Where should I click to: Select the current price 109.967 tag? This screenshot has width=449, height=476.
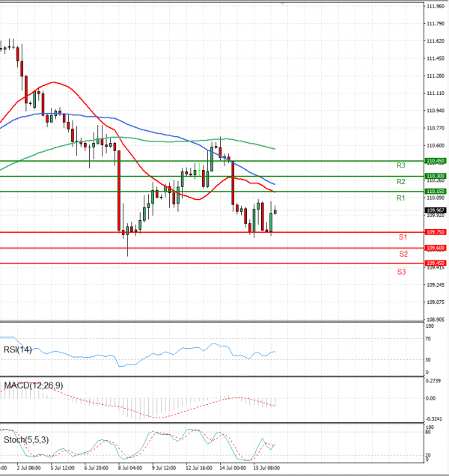coord(436,210)
